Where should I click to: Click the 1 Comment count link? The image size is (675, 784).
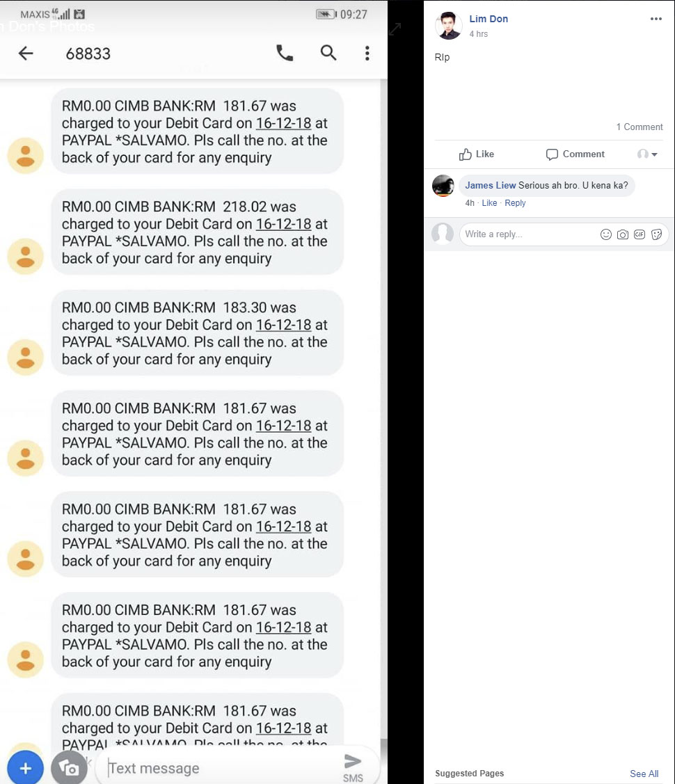pos(639,127)
